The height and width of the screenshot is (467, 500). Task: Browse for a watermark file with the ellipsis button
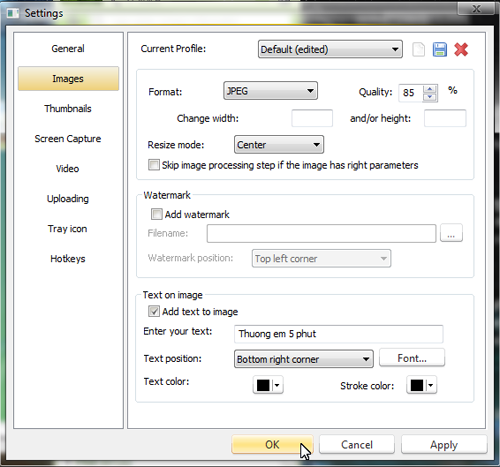pyautogui.click(x=451, y=233)
